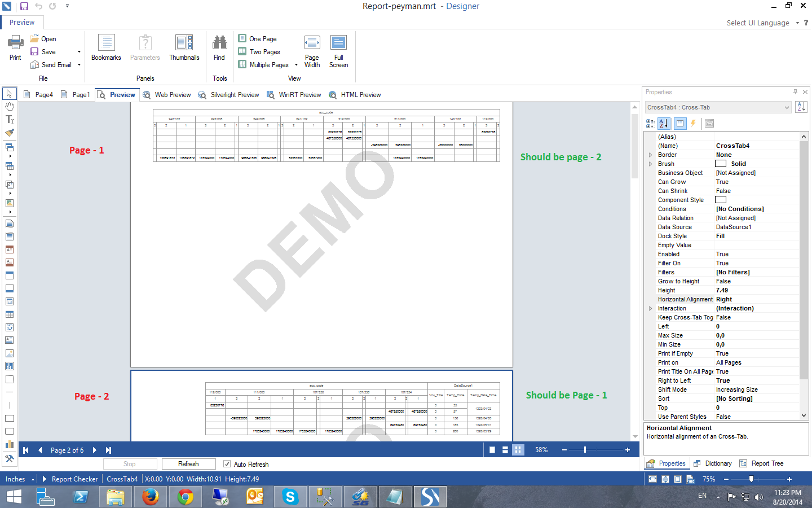
Task: Click the continuous page view mode icon
Action: (505, 450)
